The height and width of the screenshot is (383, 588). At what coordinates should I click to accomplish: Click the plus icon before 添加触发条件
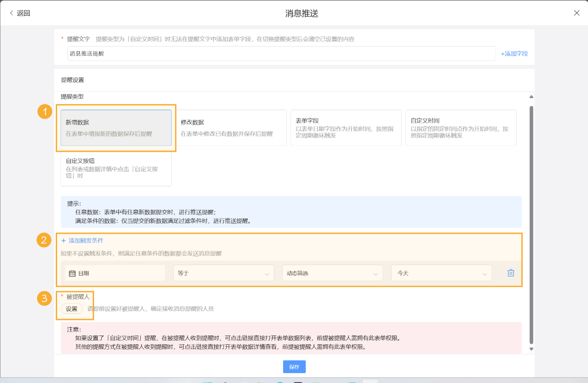(x=64, y=240)
